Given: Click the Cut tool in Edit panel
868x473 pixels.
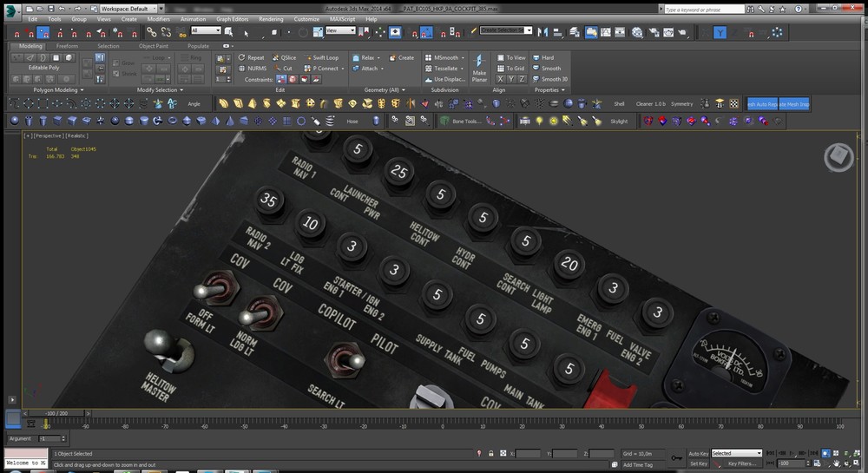Looking at the screenshot, I should (x=284, y=69).
